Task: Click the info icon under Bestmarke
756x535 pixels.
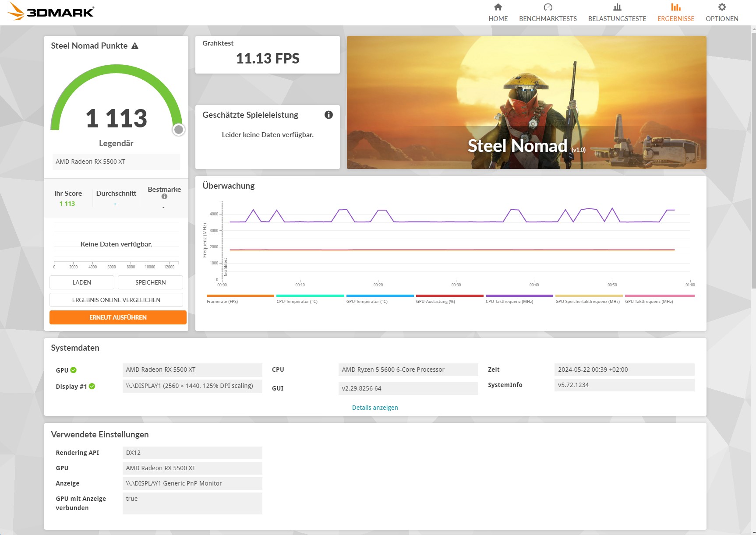Action: (164, 197)
